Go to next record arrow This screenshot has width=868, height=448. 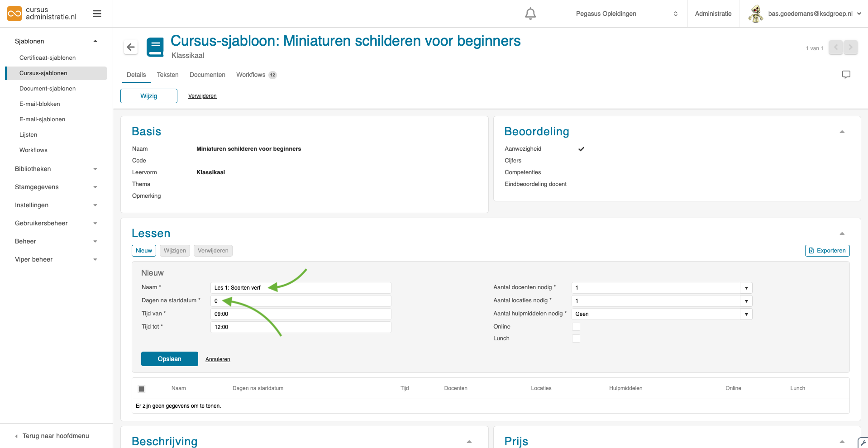click(x=850, y=47)
